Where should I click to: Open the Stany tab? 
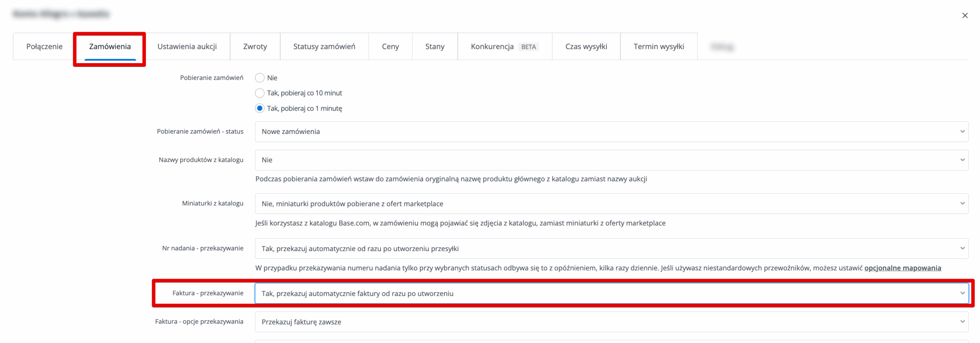pyautogui.click(x=434, y=46)
